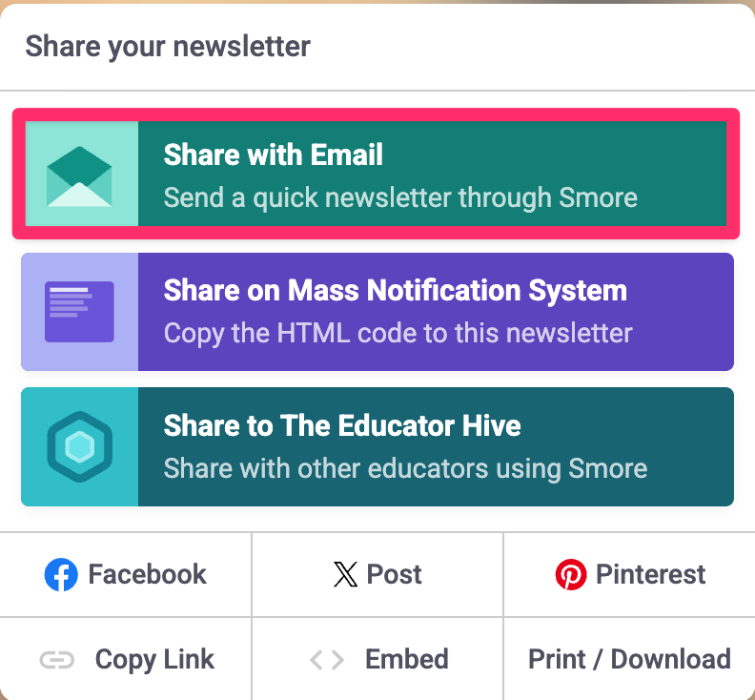Image resolution: width=755 pixels, height=700 pixels.
Task: Click 'Share with other educators using Smore'
Action: coord(405,468)
